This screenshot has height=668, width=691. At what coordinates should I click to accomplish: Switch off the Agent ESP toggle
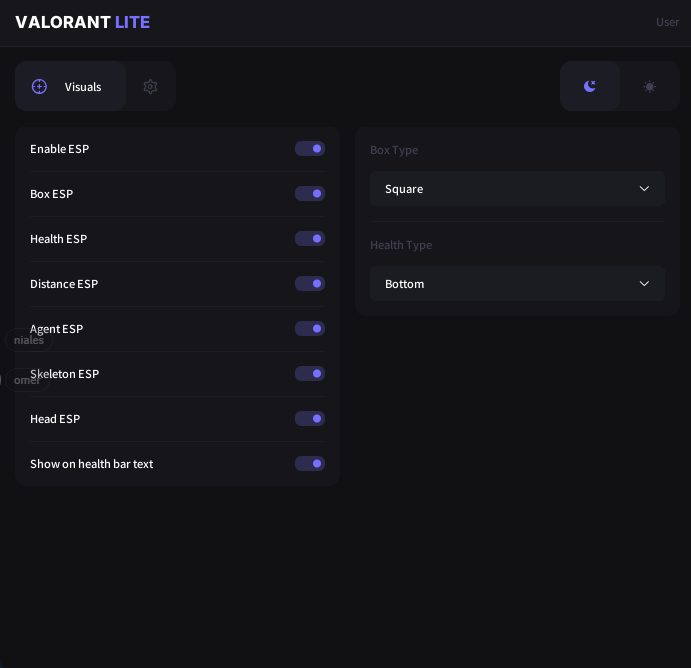(x=310, y=329)
